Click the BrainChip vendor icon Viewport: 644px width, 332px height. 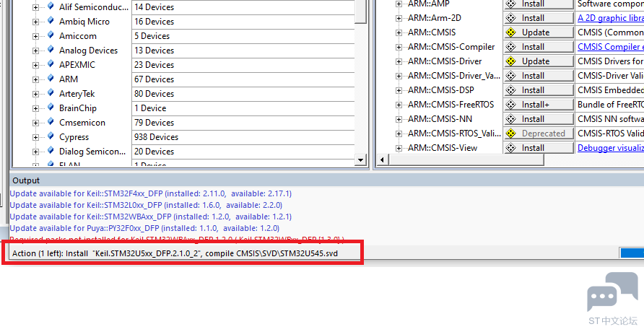point(51,107)
